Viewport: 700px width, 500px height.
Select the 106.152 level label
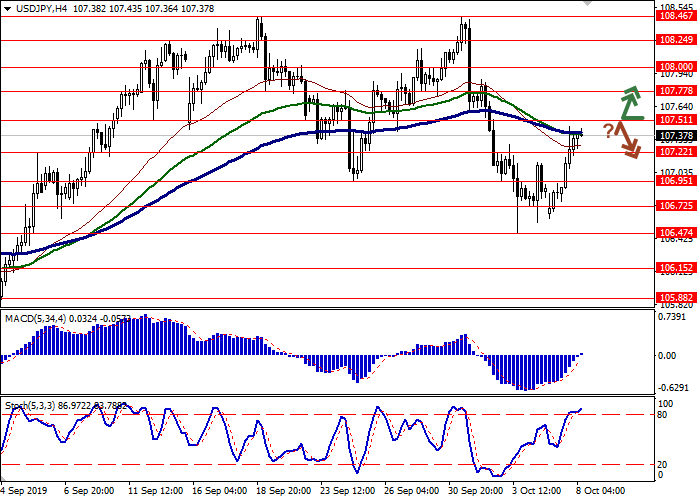(x=672, y=268)
